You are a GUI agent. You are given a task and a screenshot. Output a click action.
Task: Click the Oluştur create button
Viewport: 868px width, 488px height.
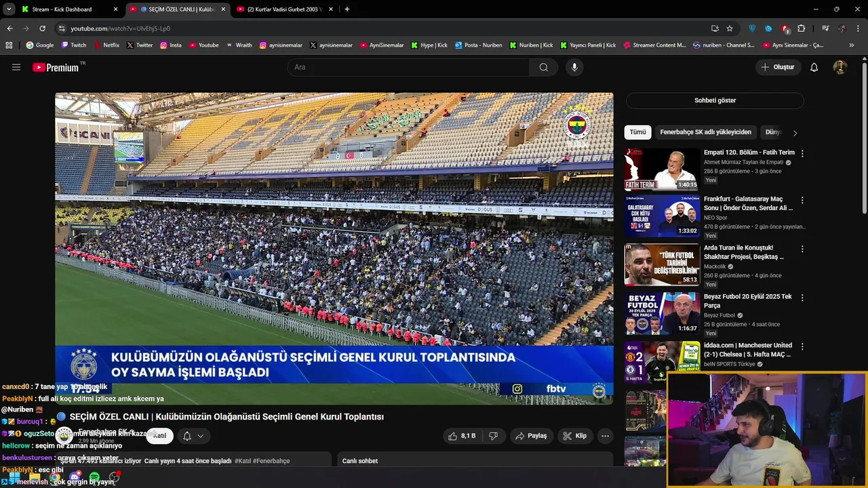click(777, 67)
